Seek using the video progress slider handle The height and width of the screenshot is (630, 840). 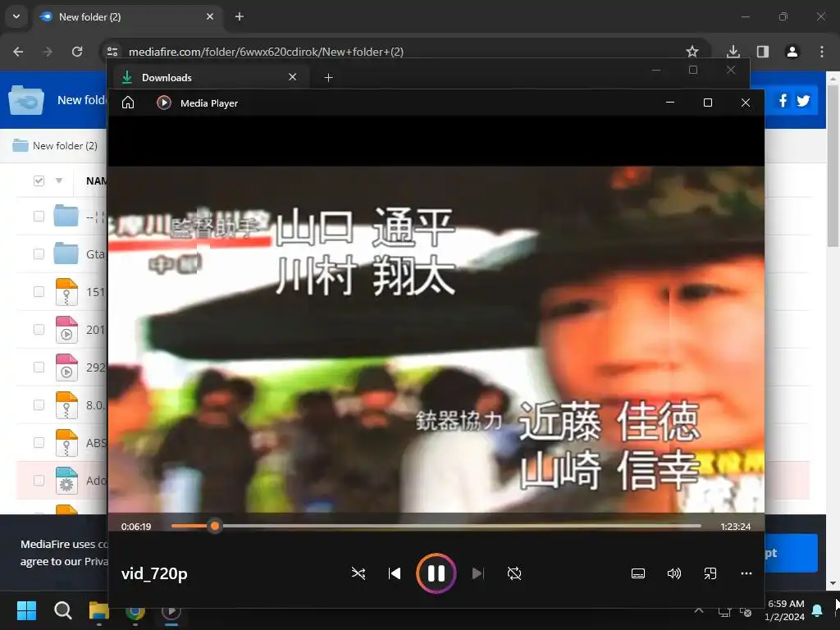coord(215,526)
